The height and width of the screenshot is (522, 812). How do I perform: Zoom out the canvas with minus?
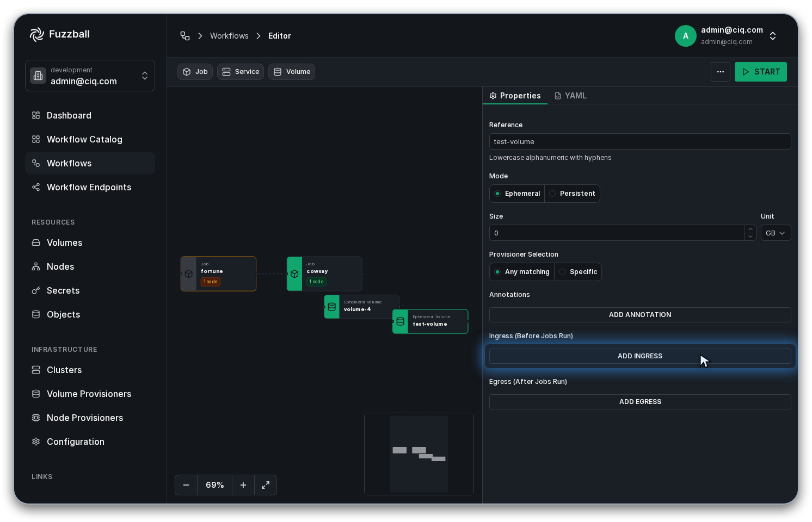[186, 485]
